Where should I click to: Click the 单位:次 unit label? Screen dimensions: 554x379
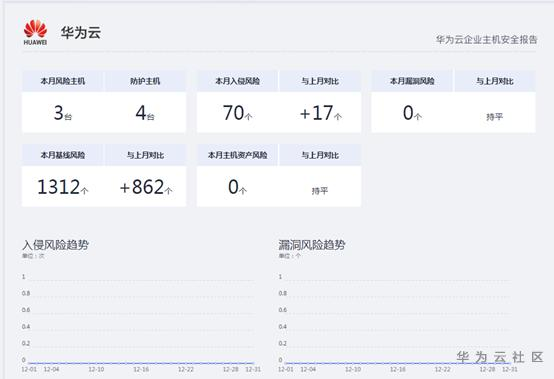[33, 256]
